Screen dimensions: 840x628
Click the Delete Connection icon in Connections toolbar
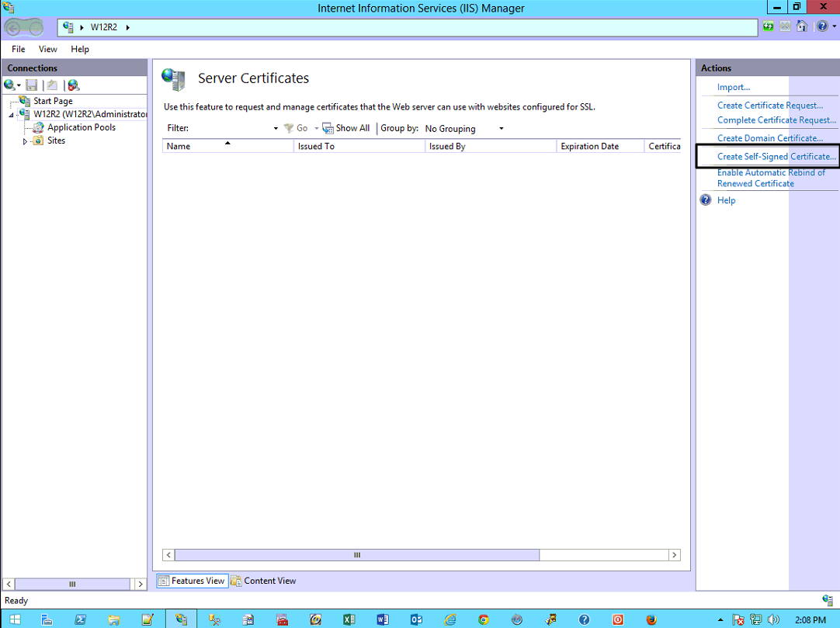(73, 85)
